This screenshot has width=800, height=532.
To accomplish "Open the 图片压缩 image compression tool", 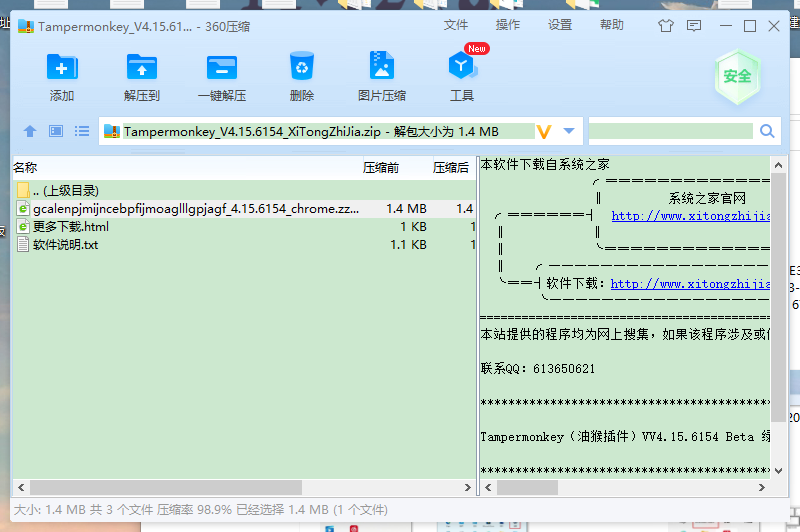I will pos(382,65).
